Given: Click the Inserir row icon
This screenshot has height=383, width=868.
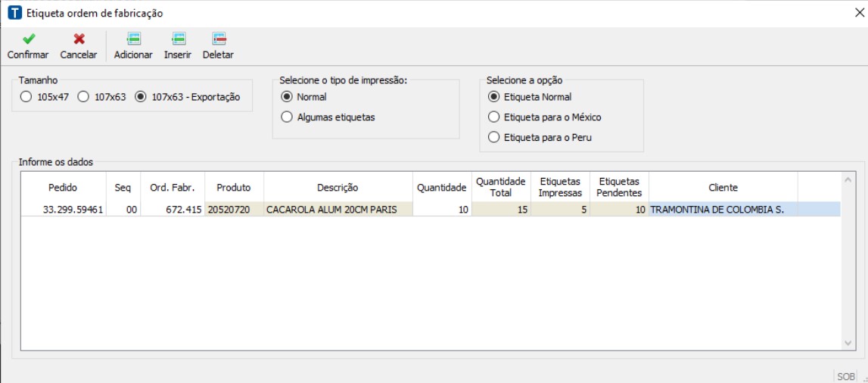Looking at the screenshot, I should point(178,39).
